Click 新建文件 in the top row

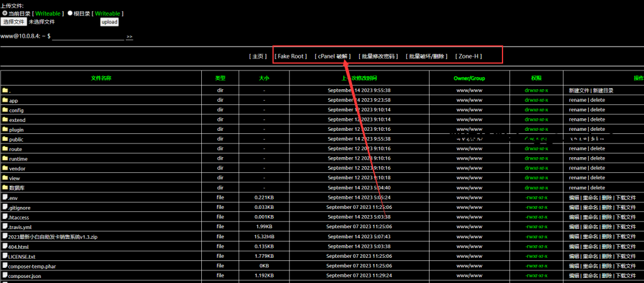579,91
